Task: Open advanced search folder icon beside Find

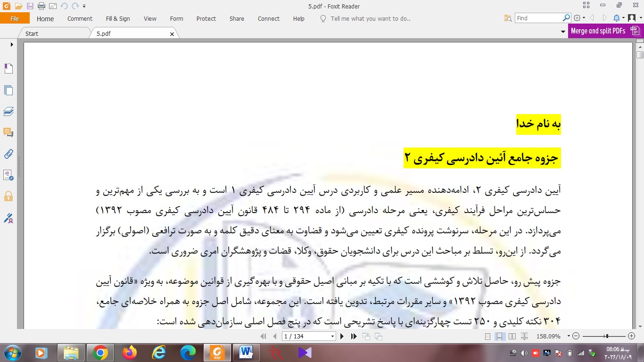Action: 508,18
